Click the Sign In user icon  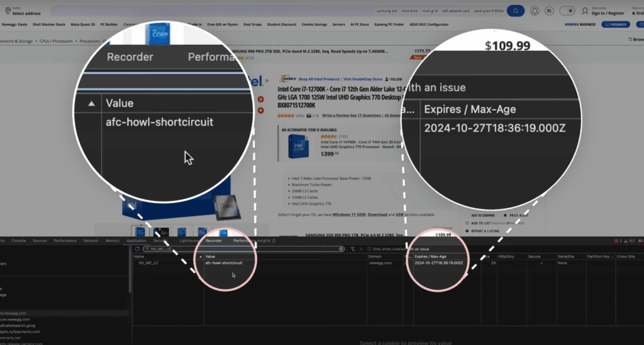click(585, 11)
